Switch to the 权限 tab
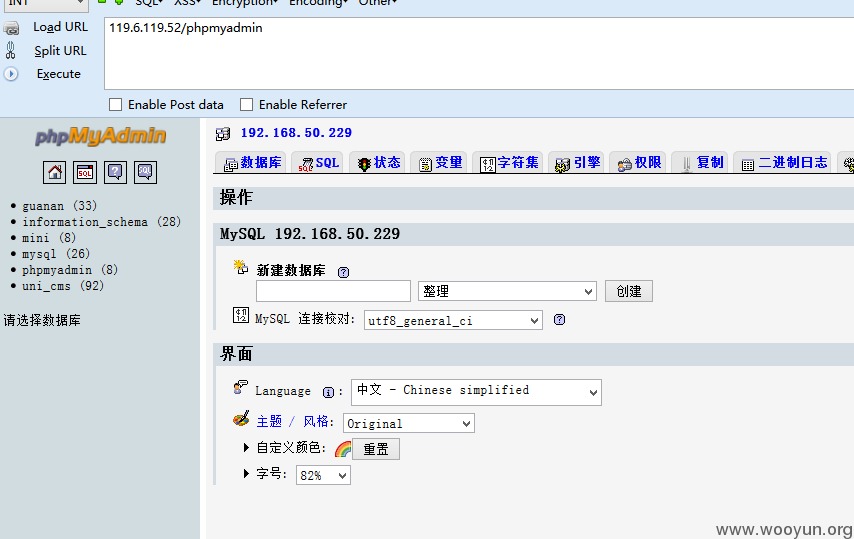The image size is (854, 539). point(638,163)
